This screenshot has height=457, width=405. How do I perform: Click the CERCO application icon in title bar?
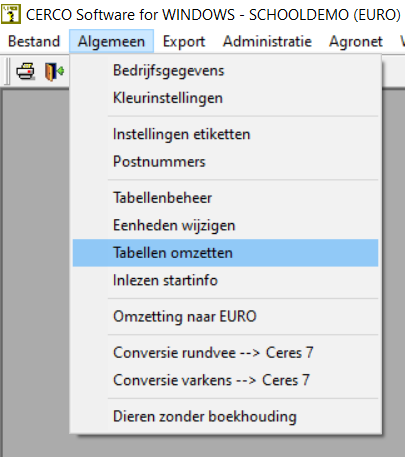(x=11, y=14)
